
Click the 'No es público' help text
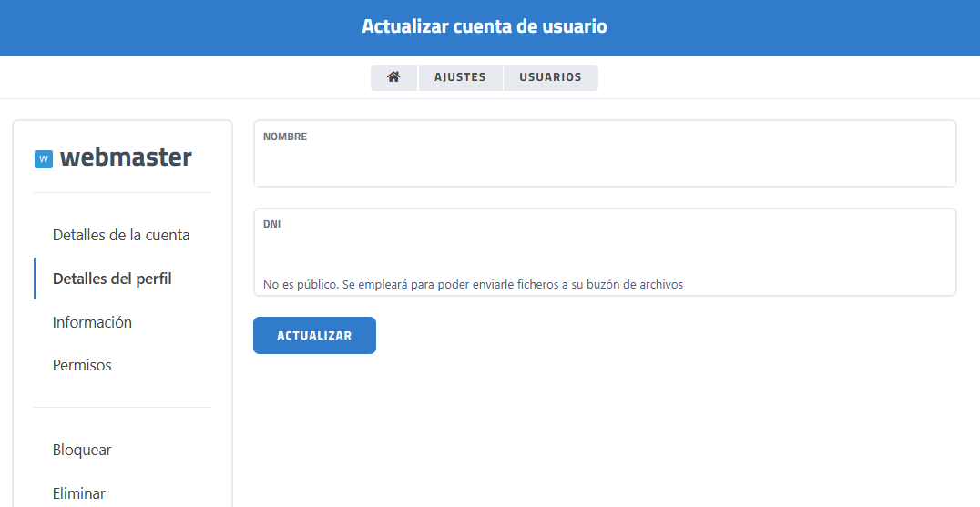coord(473,284)
